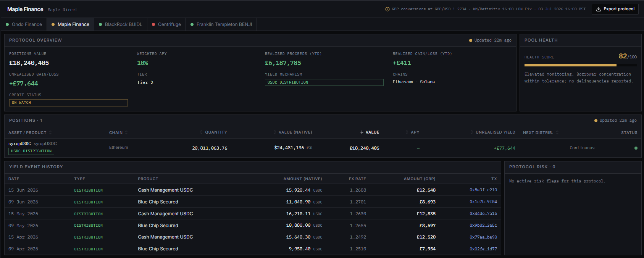Open the Centrifuge tab

click(166, 24)
